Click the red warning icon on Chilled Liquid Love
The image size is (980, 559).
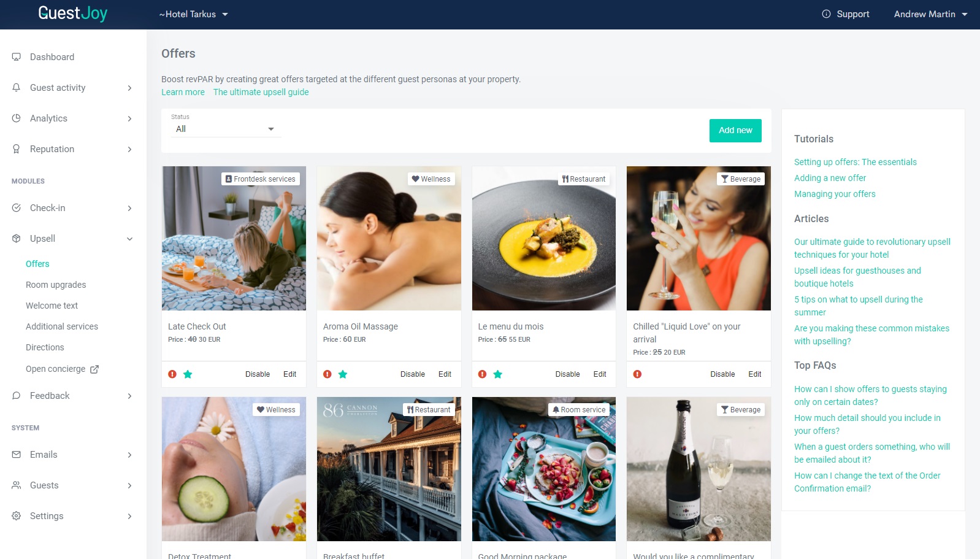click(637, 374)
